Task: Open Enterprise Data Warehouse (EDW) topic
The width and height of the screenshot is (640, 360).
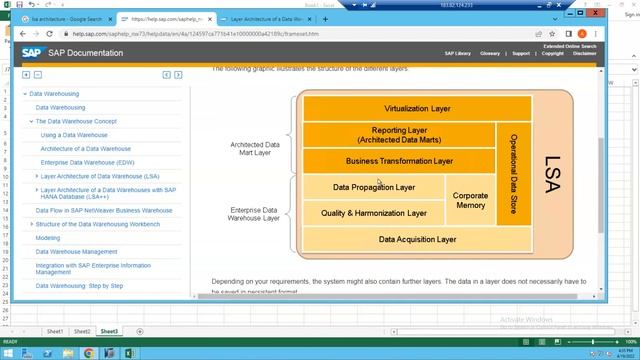Action: click(87, 162)
